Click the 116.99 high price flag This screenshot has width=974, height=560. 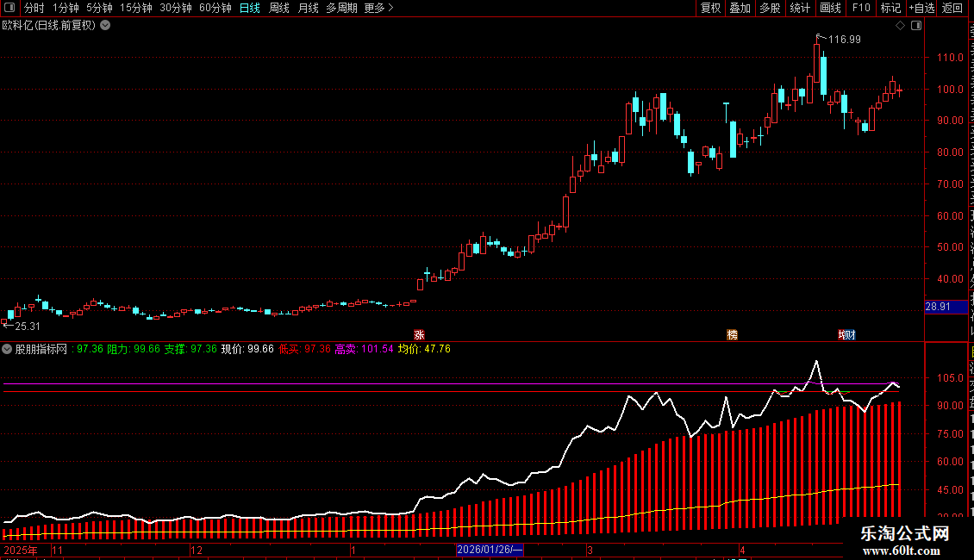click(x=840, y=39)
